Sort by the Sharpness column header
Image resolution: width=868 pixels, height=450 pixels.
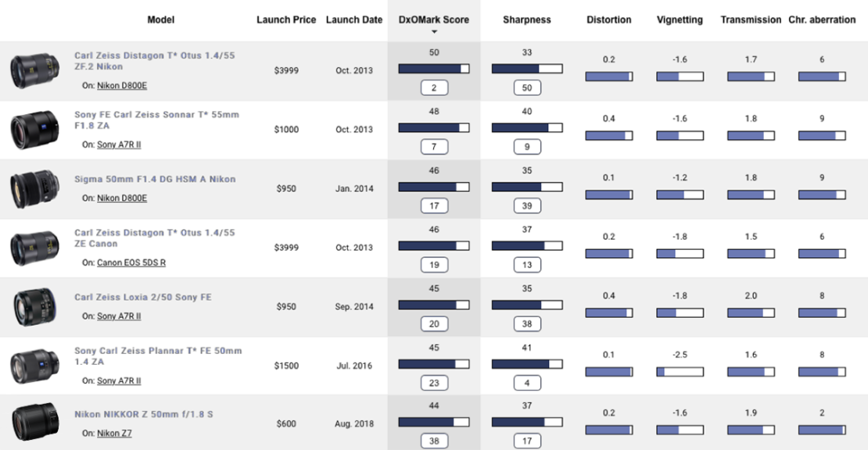click(x=526, y=20)
